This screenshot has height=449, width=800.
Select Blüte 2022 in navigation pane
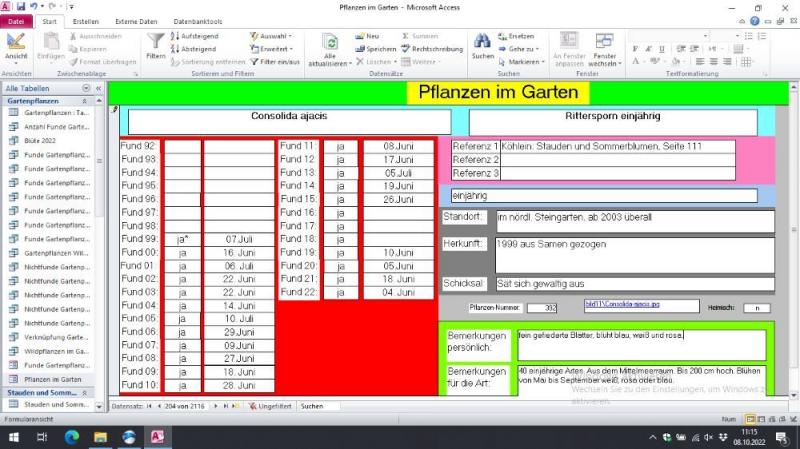point(40,141)
